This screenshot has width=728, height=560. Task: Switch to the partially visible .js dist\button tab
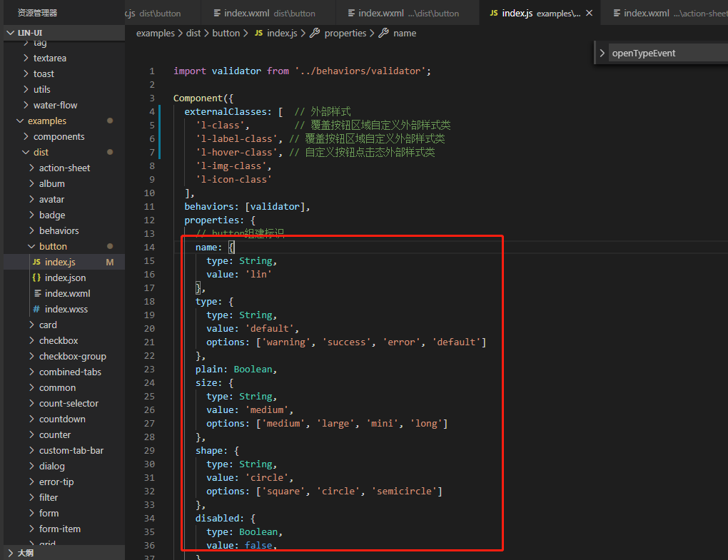point(163,14)
